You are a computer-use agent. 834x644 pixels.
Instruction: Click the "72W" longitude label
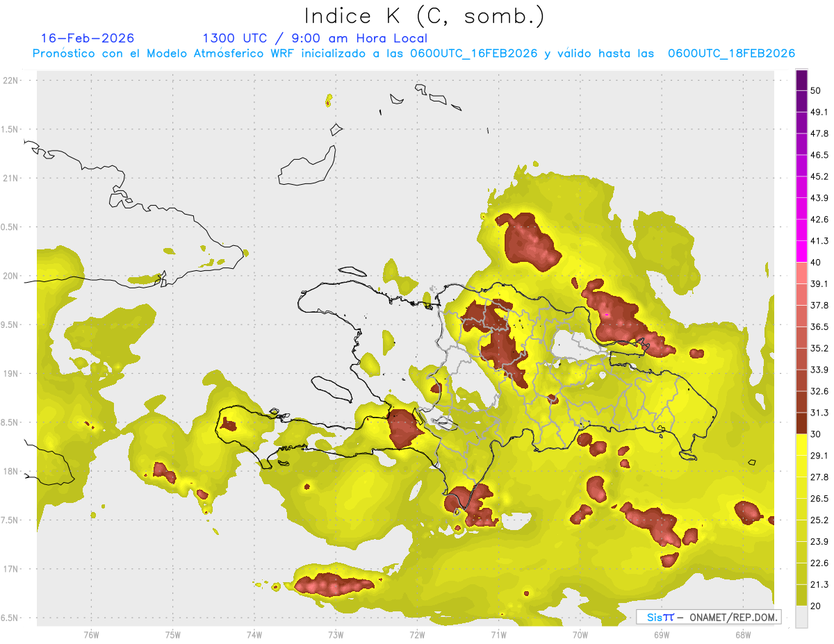417,634
